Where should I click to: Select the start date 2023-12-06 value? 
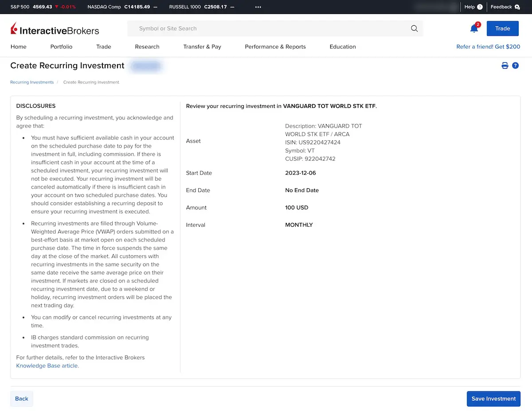tap(301, 173)
